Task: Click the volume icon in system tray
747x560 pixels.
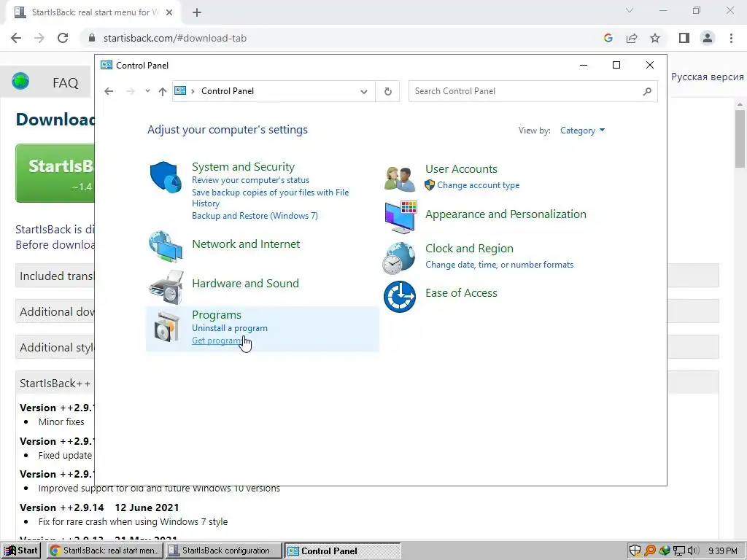Action: (693, 551)
